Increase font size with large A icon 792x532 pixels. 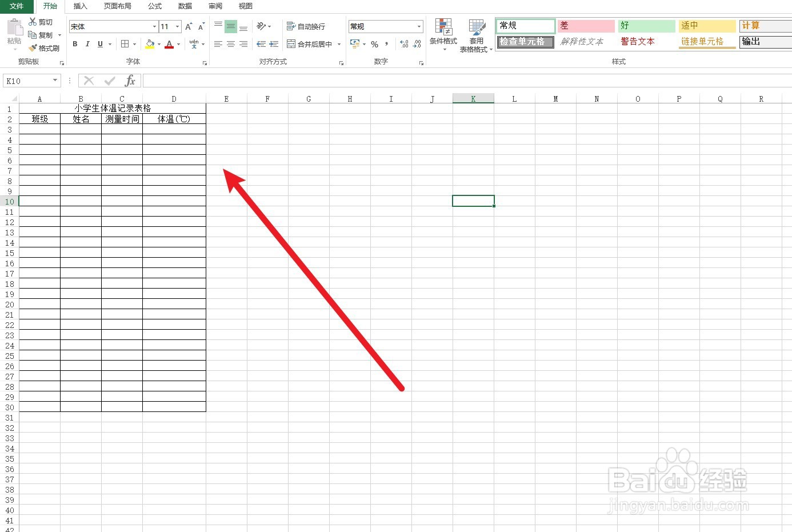pyautogui.click(x=189, y=26)
